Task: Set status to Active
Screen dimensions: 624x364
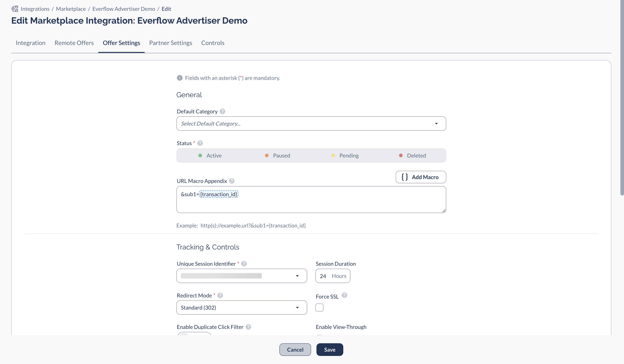Action: point(210,155)
